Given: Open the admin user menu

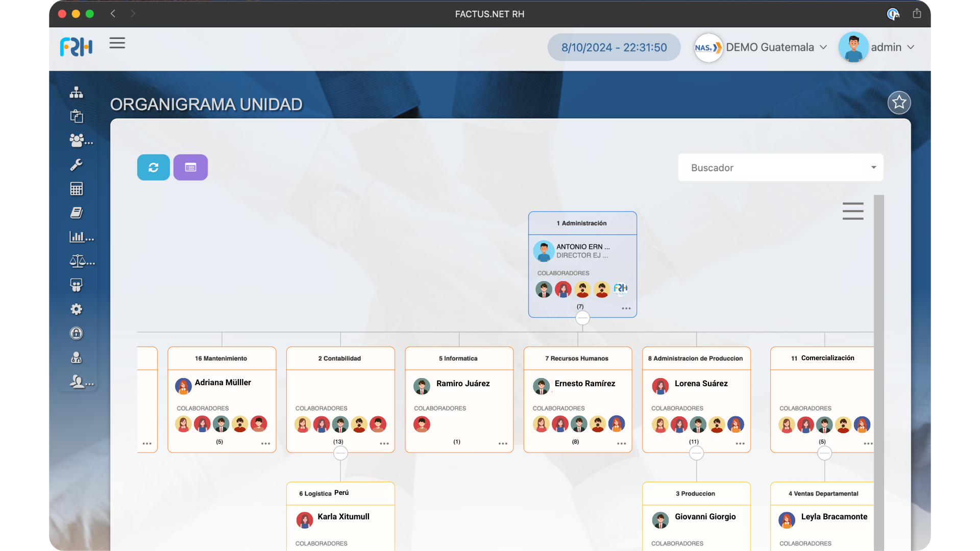Looking at the screenshot, I should point(886,47).
